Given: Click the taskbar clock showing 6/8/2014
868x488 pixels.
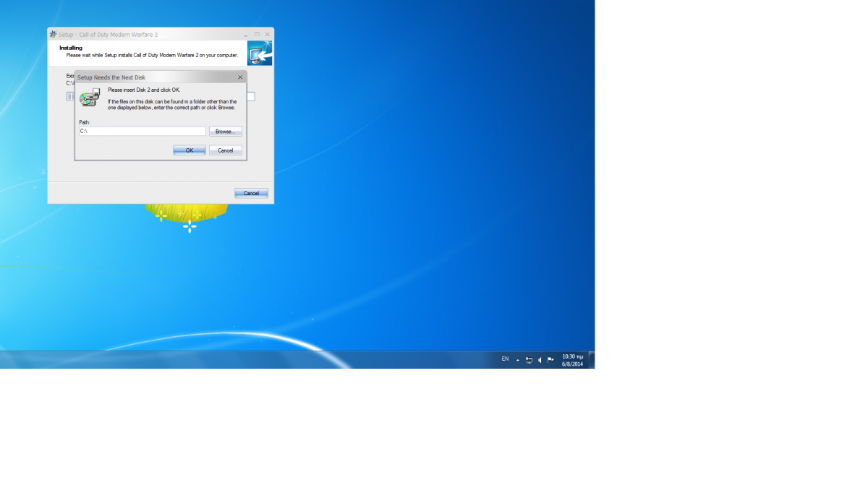Looking at the screenshot, I should pos(572,360).
